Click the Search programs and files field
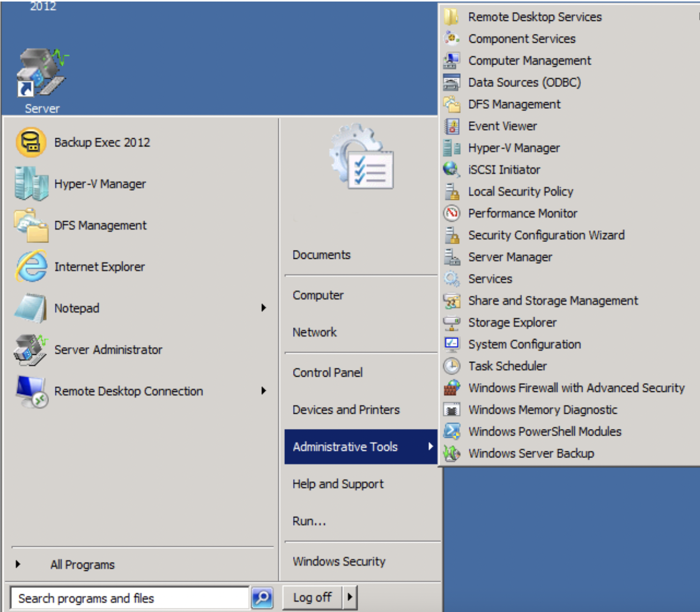This screenshot has height=612, width=700. tap(130, 598)
